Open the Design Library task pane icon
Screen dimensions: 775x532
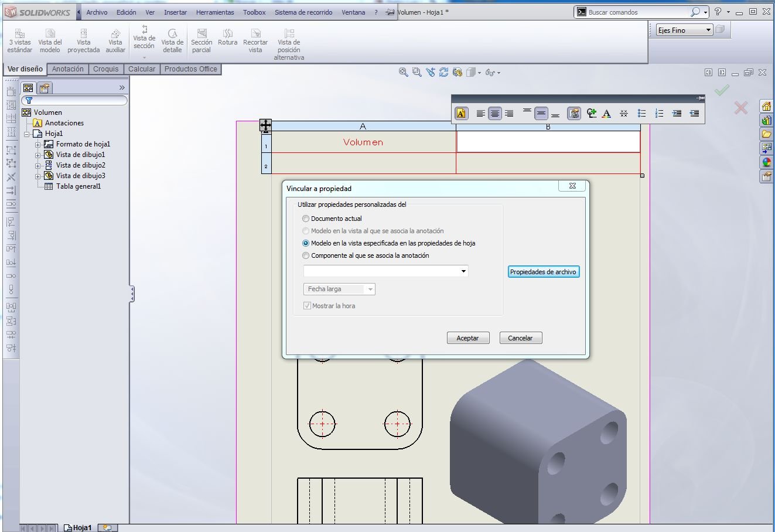click(x=766, y=120)
